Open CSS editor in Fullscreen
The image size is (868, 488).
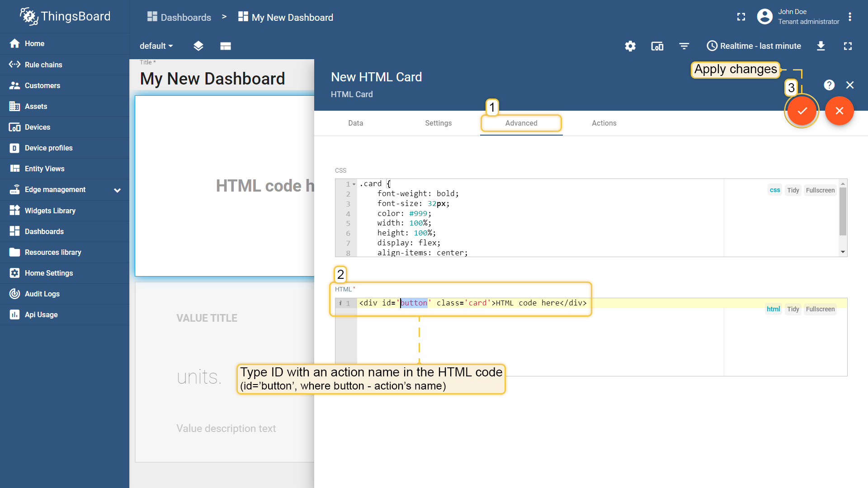click(x=820, y=190)
